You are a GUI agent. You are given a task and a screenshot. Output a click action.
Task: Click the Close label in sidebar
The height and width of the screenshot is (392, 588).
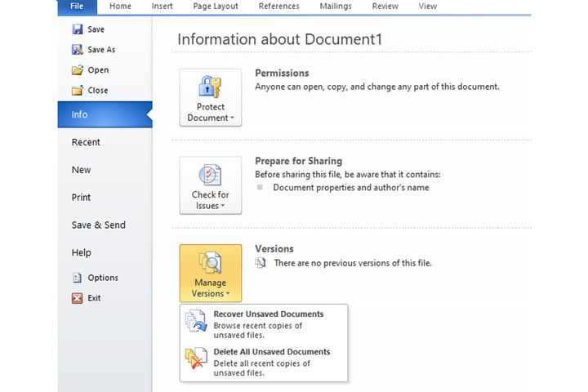click(98, 91)
